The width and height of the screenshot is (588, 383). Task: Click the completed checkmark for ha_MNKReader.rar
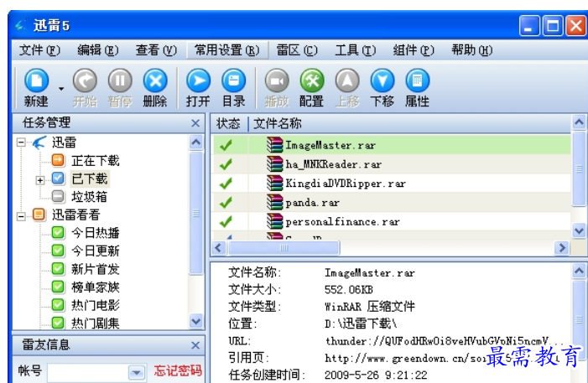(226, 164)
